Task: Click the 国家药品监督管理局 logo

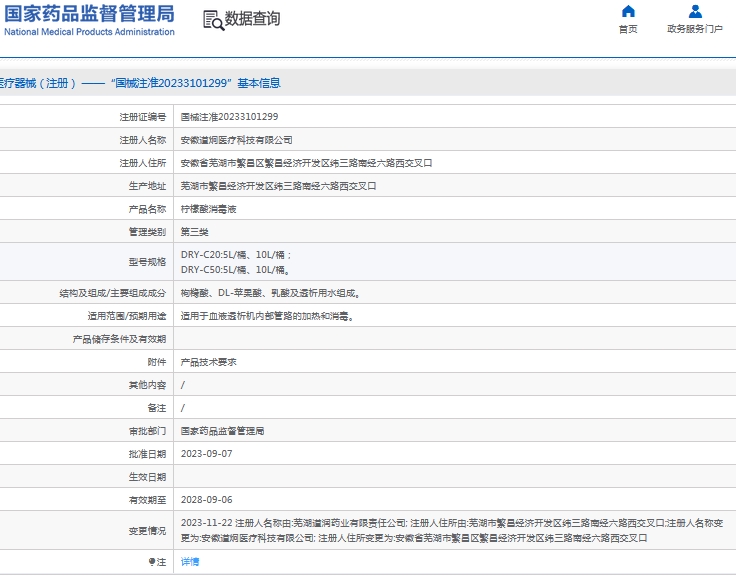Action: 89,14
